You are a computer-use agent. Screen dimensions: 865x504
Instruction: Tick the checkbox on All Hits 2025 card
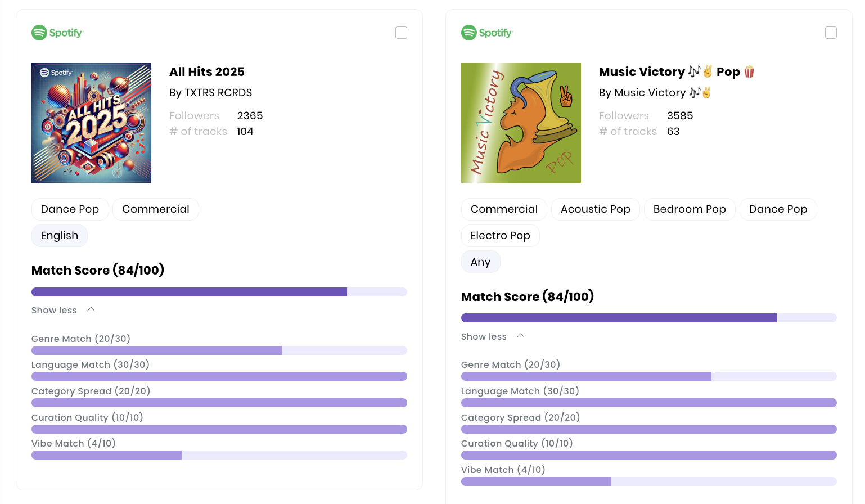(x=401, y=33)
